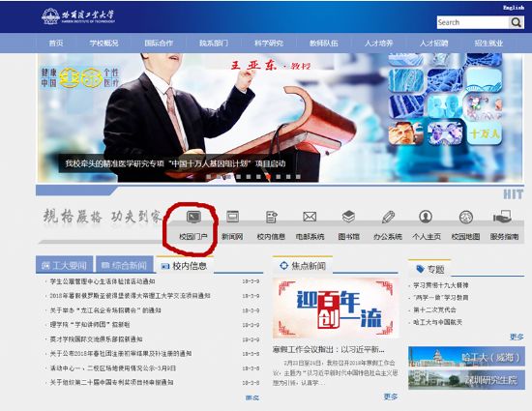The height and width of the screenshot is (411, 532).
Task: Switch to the 工大要闻 tab
Action: coord(64,265)
